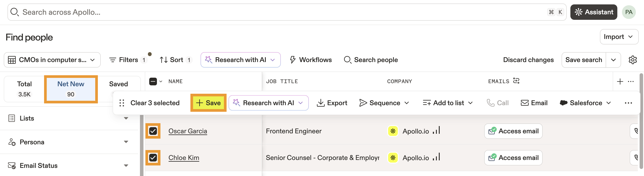
Task: Open Chloe Kim's profile link
Action: (x=184, y=158)
